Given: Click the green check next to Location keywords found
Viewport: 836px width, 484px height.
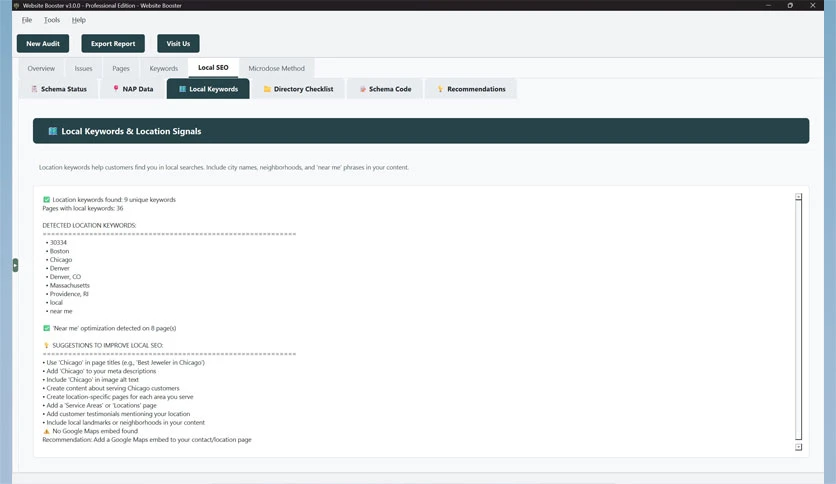Looking at the screenshot, I should tap(46, 200).
